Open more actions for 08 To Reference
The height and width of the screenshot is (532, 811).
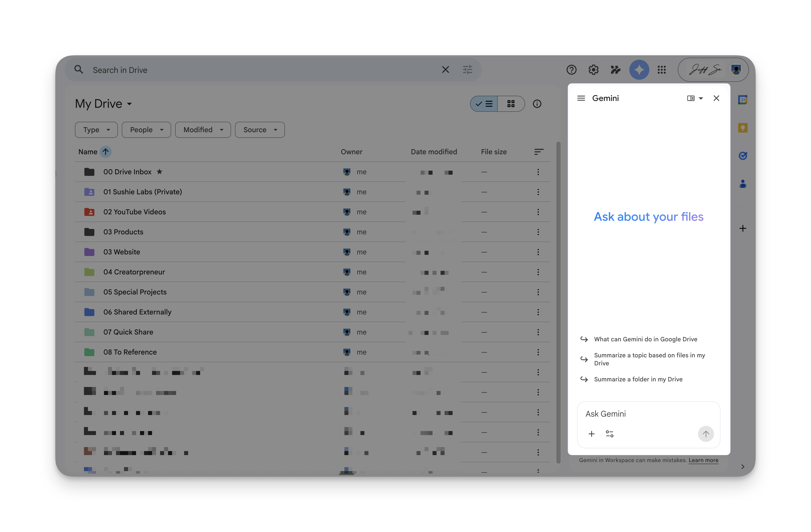[538, 352]
